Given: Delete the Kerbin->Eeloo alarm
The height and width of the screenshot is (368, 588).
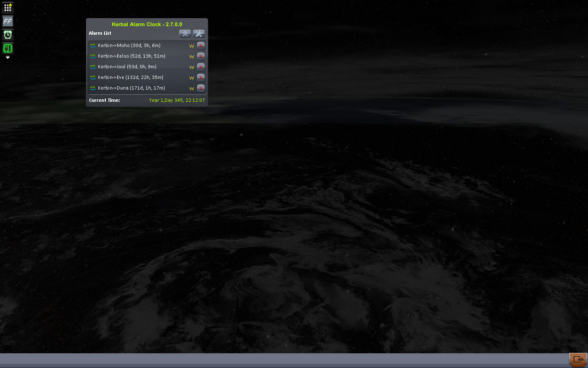Looking at the screenshot, I should click(x=201, y=56).
